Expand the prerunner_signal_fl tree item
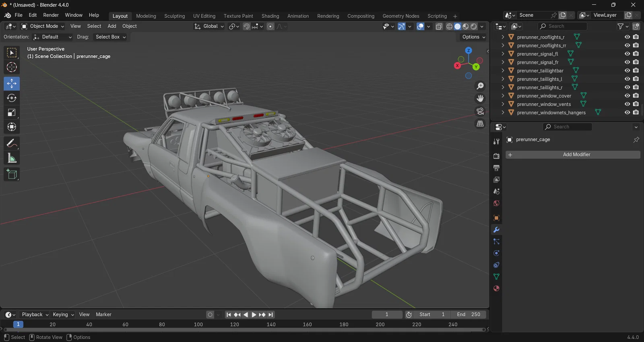This screenshot has height=342, width=644. (503, 54)
